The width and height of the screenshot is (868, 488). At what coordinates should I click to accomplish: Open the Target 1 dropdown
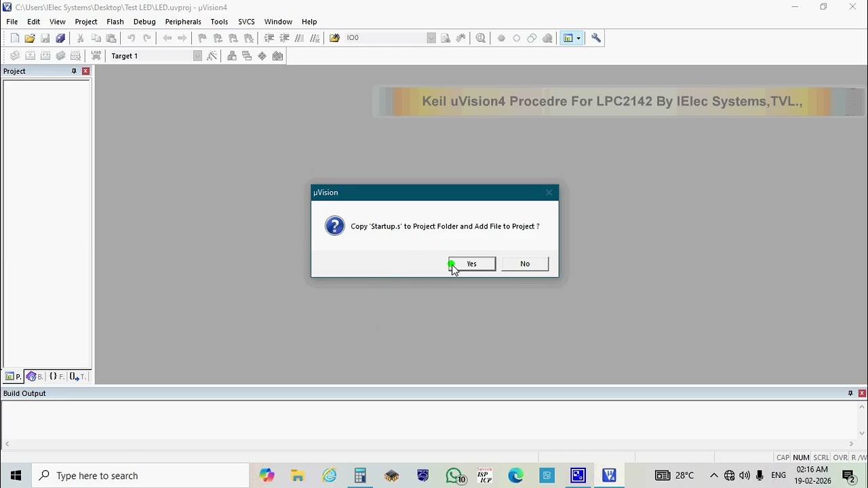(x=198, y=56)
